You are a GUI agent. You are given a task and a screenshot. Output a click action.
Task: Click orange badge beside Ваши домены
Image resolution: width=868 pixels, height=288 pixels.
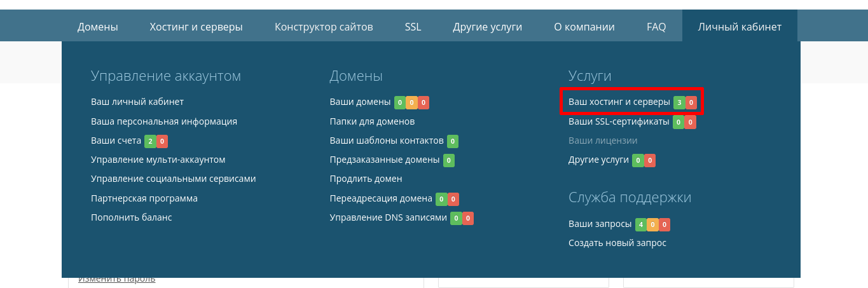(x=411, y=102)
